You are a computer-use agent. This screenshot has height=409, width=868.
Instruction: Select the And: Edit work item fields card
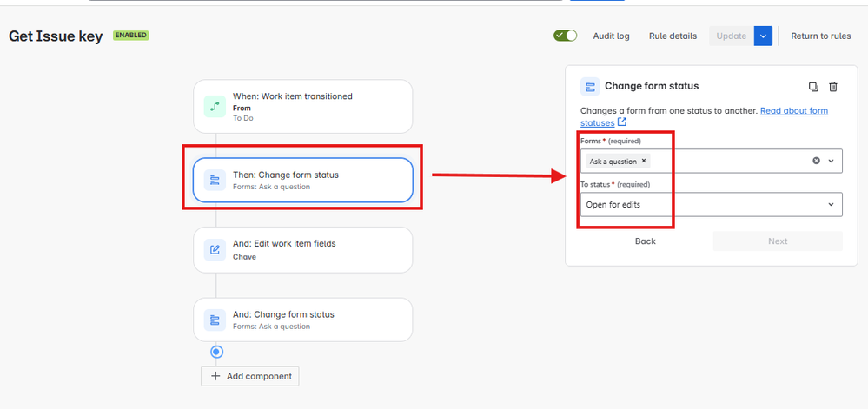[303, 249]
